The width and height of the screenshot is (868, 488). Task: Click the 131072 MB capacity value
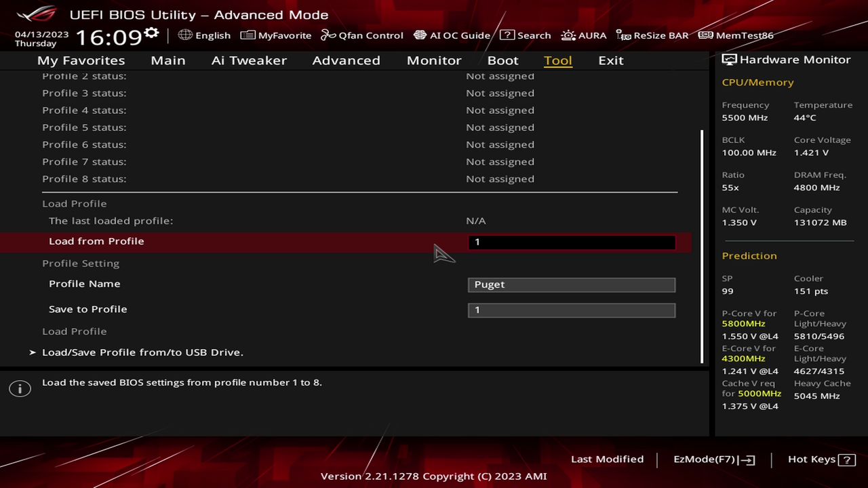(x=821, y=223)
